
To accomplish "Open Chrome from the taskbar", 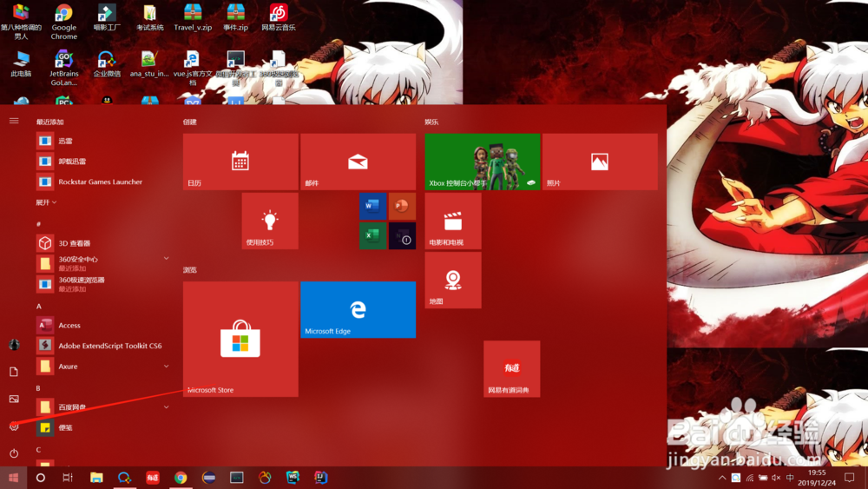I will tap(181, 478).
